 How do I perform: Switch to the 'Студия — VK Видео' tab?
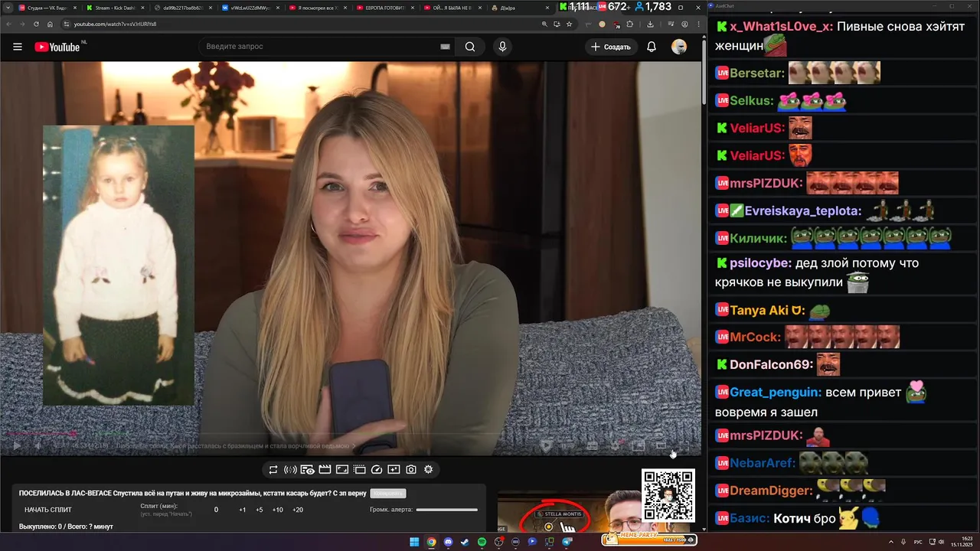(46, 8)
